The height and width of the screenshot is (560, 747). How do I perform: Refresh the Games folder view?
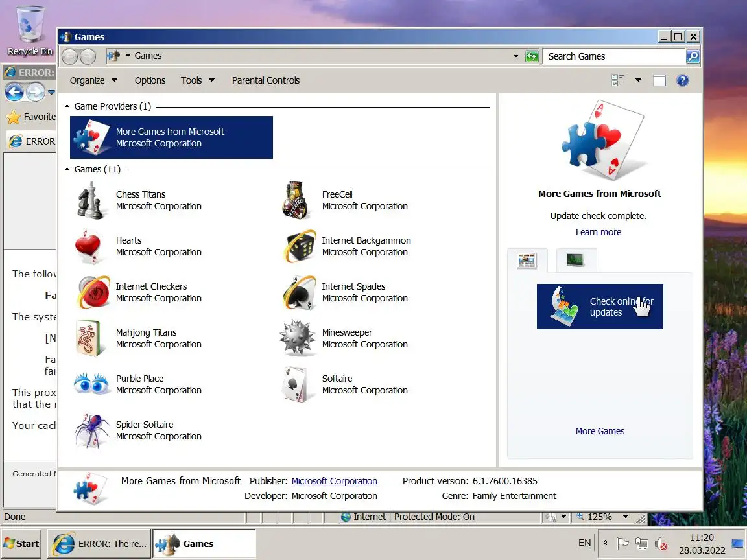(532, 56)
